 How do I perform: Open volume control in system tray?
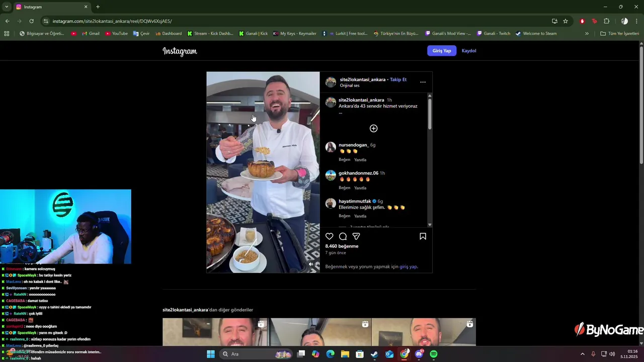point(612,354)
